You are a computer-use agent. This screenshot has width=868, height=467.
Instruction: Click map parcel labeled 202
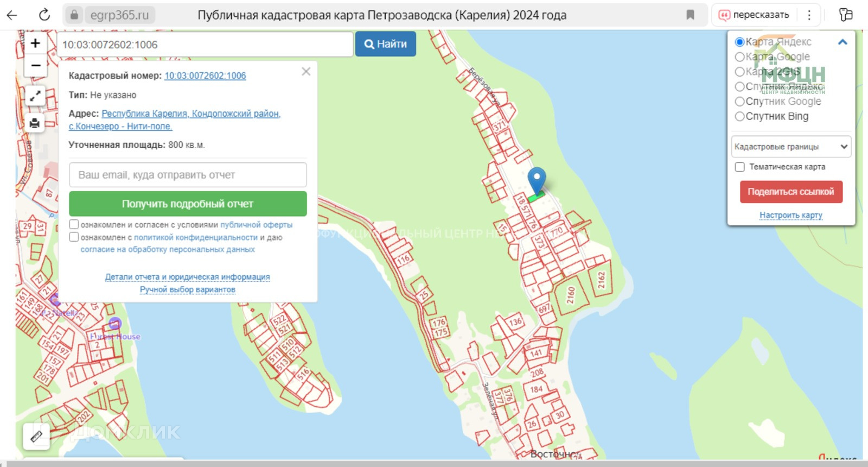click(83, 417)
